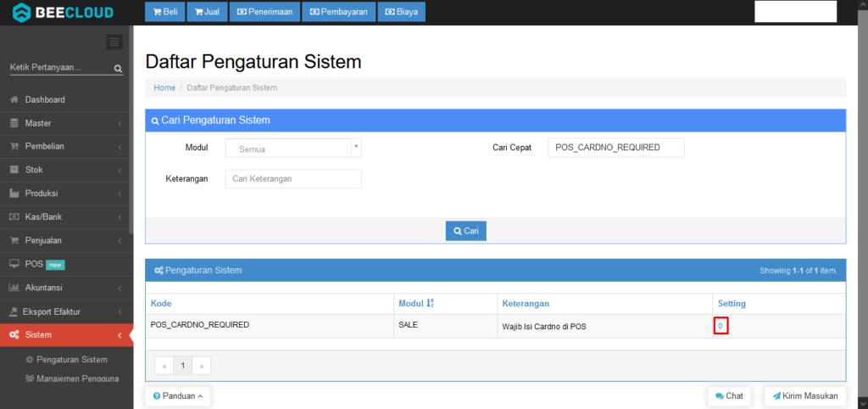Click the Dashboard home icon
This screenshot has width=868, height=409.
15,100
